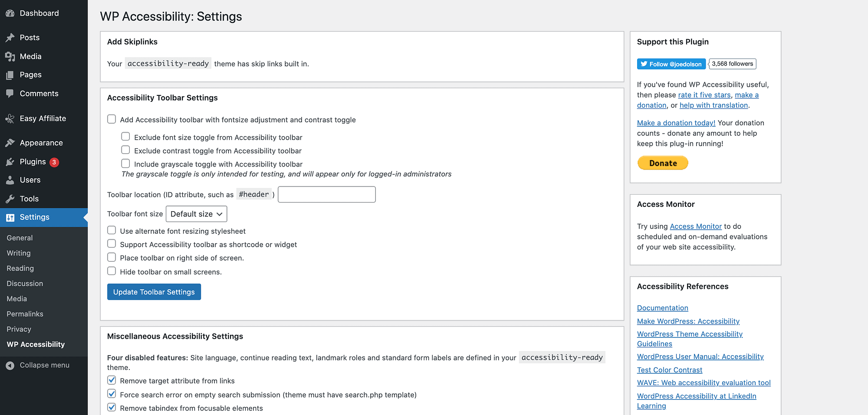Enable the Accessibility toolbar with fontsize adjustment
The height and width of the screenshot is (415, 868).
point(112,119)
